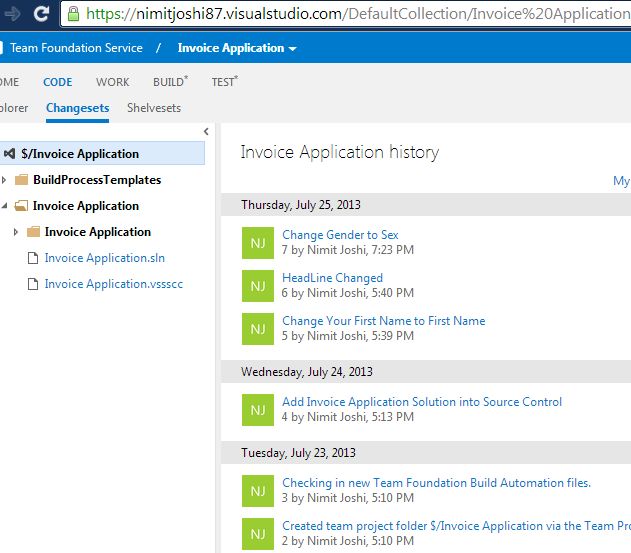Collapse the left source tree pane
Screen dimensions: 631x553
(x=206, y=131)
